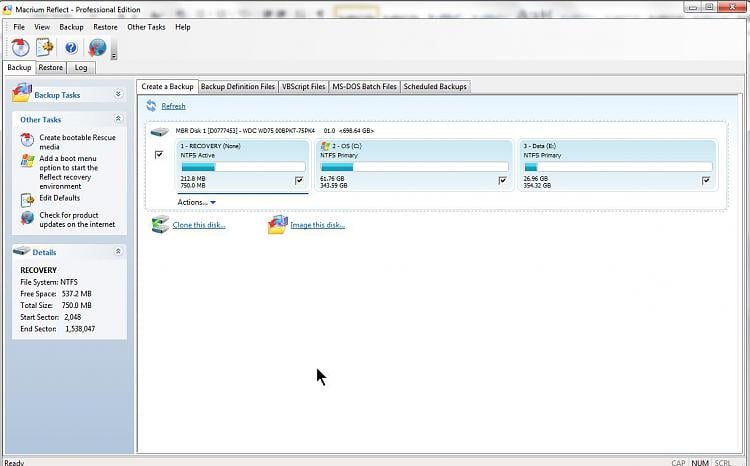This screenshot has height=466, width=750.
Task: Click the Image this disk folder icon
Action: 277,224
